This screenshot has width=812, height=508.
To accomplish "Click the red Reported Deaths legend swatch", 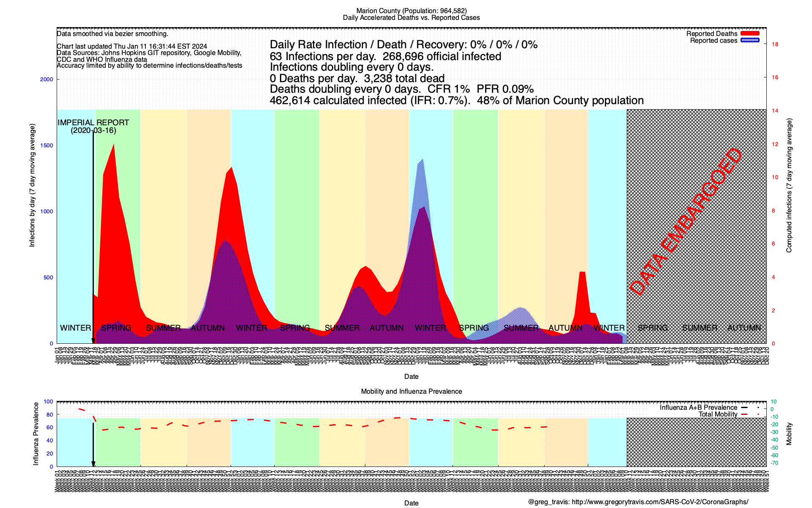I will tap(750, 33).
